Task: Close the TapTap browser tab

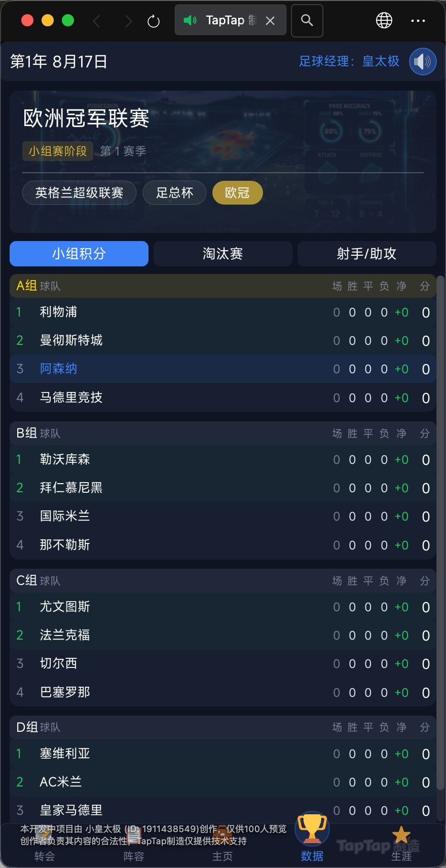Action: (x=270, y=21)
